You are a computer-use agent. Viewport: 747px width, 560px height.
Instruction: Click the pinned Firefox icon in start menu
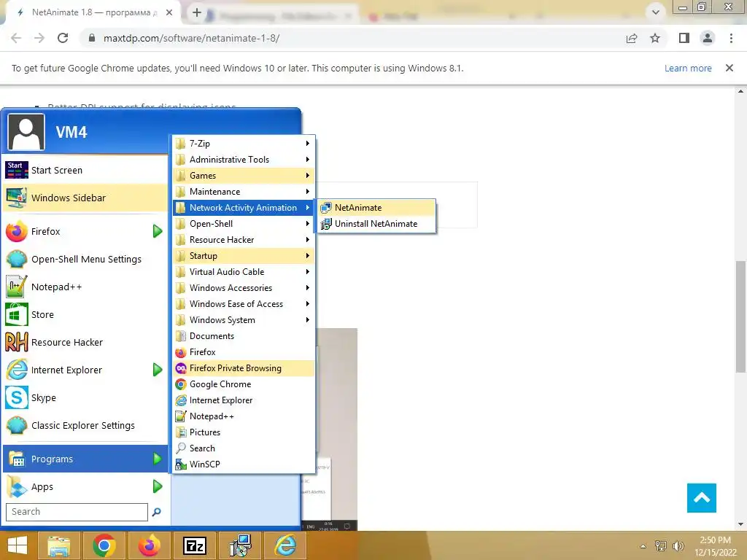(17, 231)
